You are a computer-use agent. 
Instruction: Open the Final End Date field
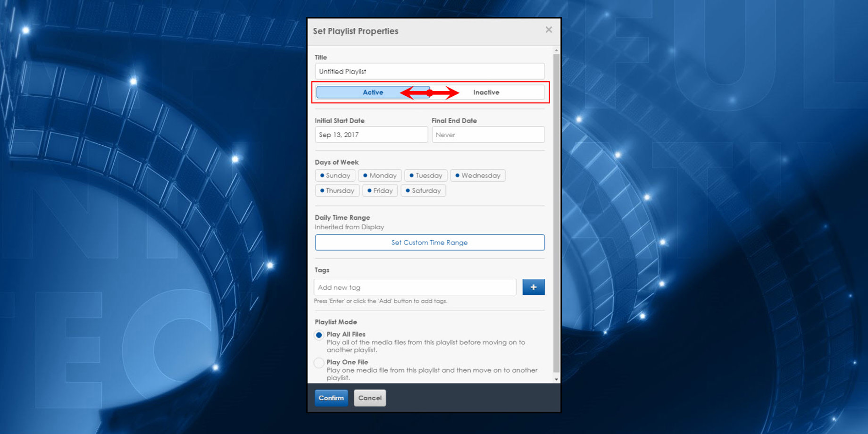[488, 135]
